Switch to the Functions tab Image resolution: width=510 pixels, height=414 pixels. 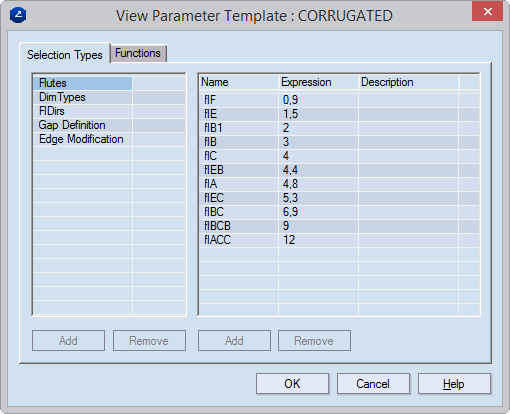coord(138,53)
